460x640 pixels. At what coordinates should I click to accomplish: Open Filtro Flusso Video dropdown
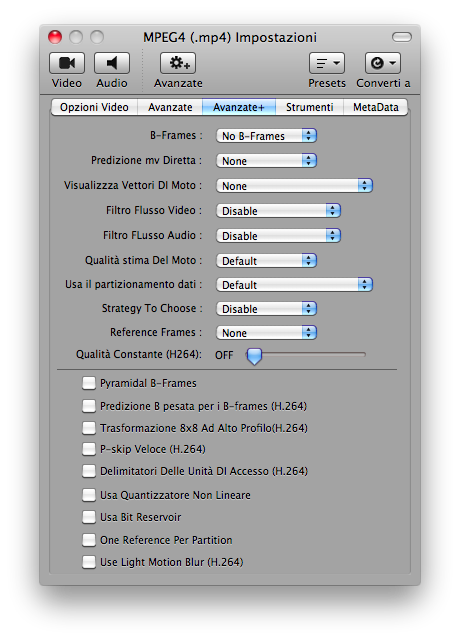278,211
